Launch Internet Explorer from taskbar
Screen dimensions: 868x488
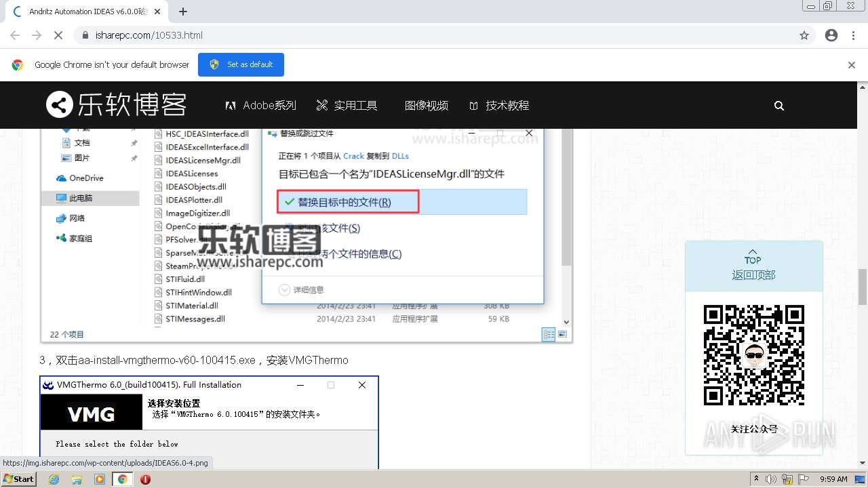point(54,479)
